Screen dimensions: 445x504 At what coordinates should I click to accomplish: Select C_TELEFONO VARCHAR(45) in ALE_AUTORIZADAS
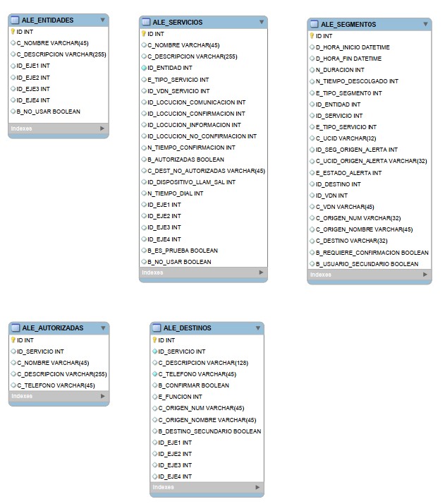click(x=56, y=385)
